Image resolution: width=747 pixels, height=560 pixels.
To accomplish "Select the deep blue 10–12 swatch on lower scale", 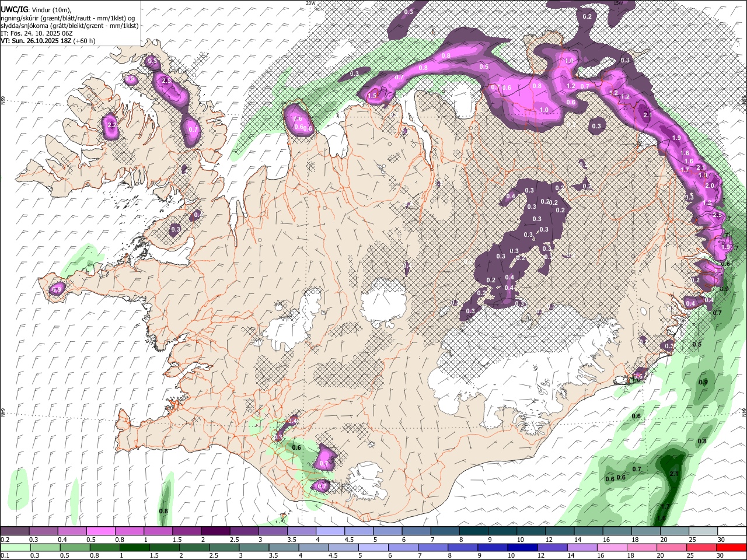I will click(x=522, y=547).
